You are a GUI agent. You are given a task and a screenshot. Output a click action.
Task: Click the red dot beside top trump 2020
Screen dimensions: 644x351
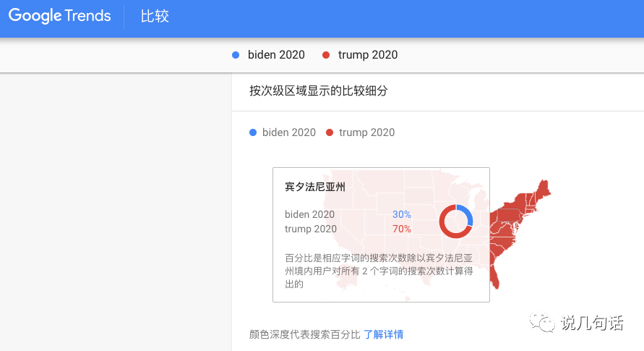tap(326, 55)
